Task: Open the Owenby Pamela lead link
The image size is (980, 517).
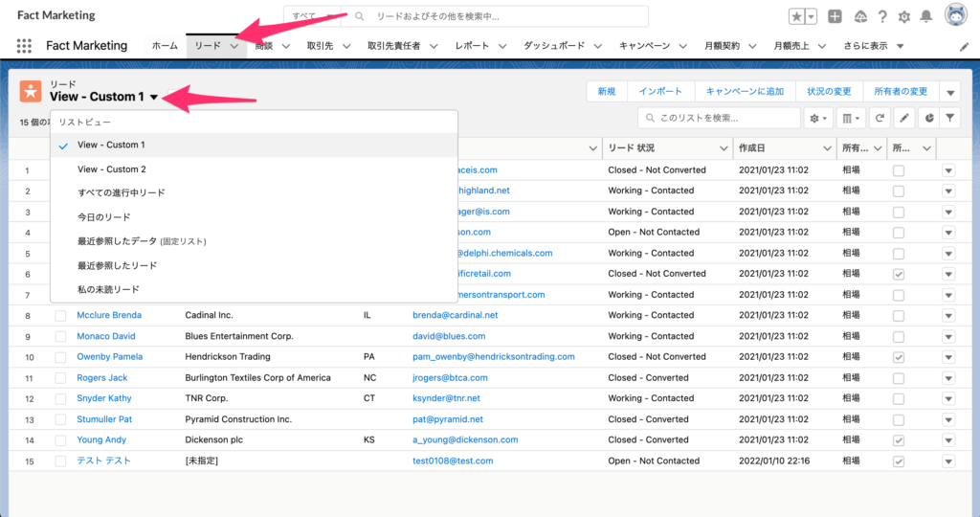Action: [x=109, y=356]
